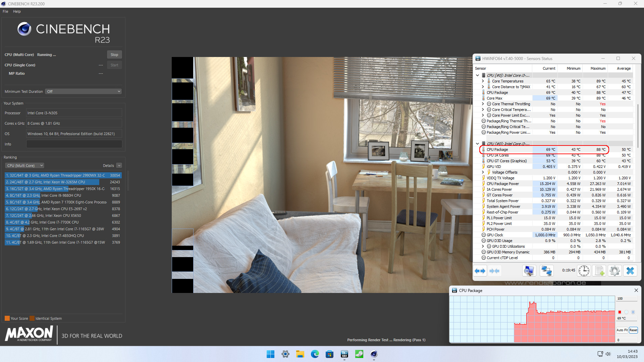Open Microsoft Store from the taskbar
Image resolution: width=644 pixels, height=362 pixels.
(330, 354)
